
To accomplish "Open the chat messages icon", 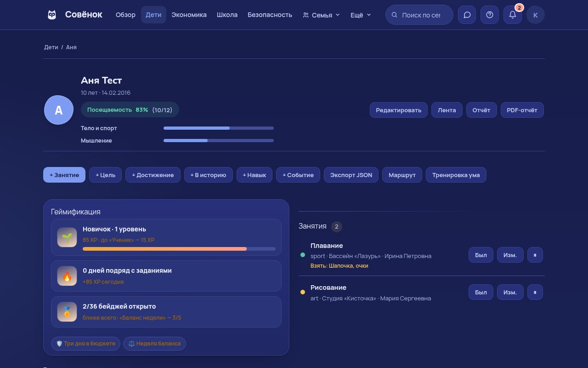I will click(x=467, y=15).
